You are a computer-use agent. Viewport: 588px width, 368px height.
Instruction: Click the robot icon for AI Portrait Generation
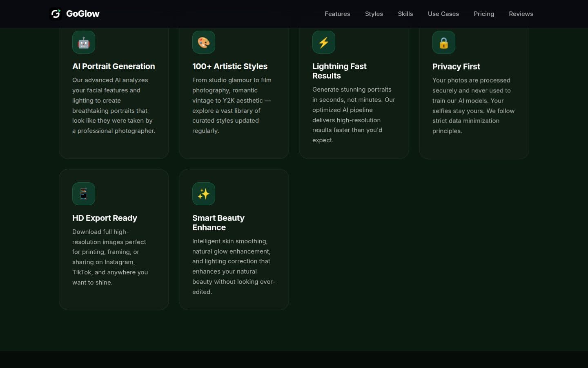pos(84,42)
